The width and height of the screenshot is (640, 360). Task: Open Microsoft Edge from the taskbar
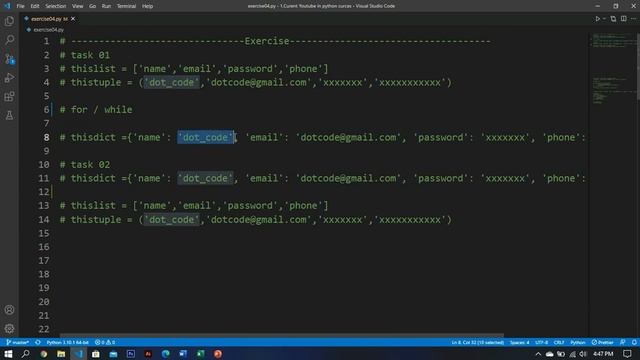click(x=165, y=354)
